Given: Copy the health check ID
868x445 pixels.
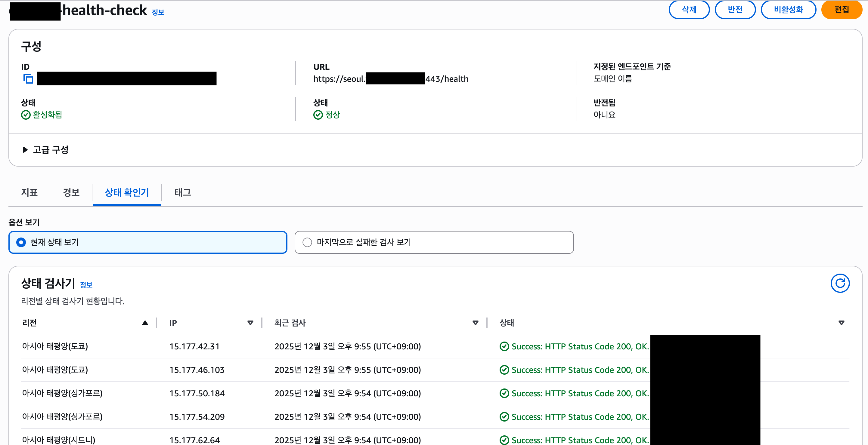Looking at the screenshot, I should [x=28, y=79].
